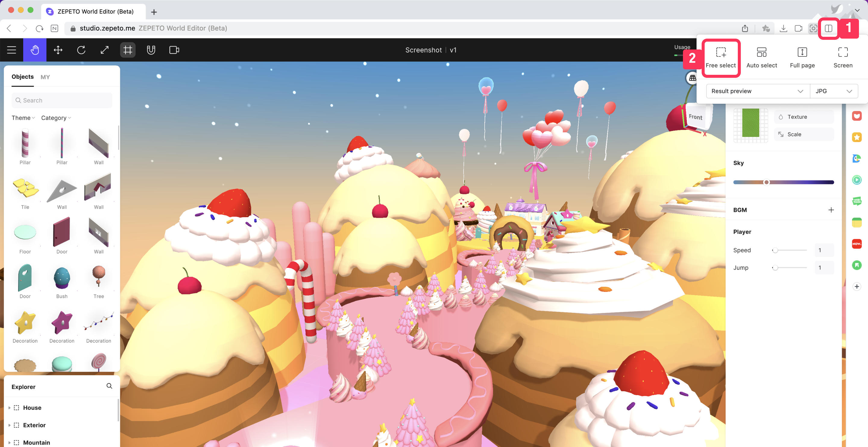
Task: Add BGM with the plus button
Action: pos(831,210)
